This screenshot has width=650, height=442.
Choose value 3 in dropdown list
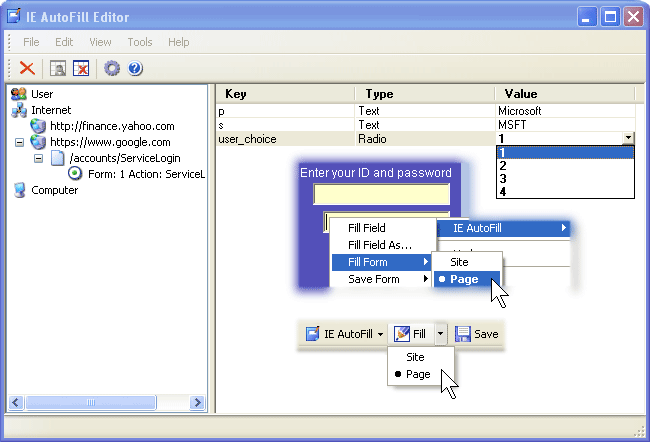[565, 178]
